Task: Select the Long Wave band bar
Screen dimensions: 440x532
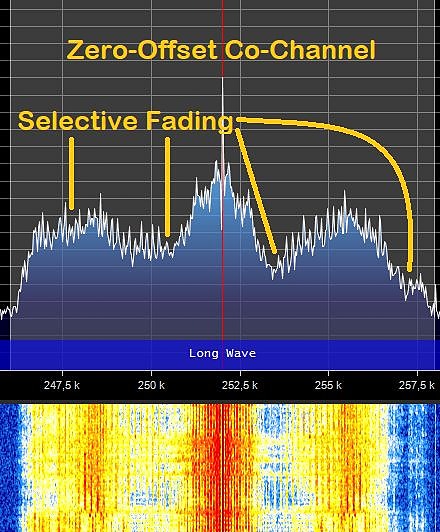Action: point(220,355)
